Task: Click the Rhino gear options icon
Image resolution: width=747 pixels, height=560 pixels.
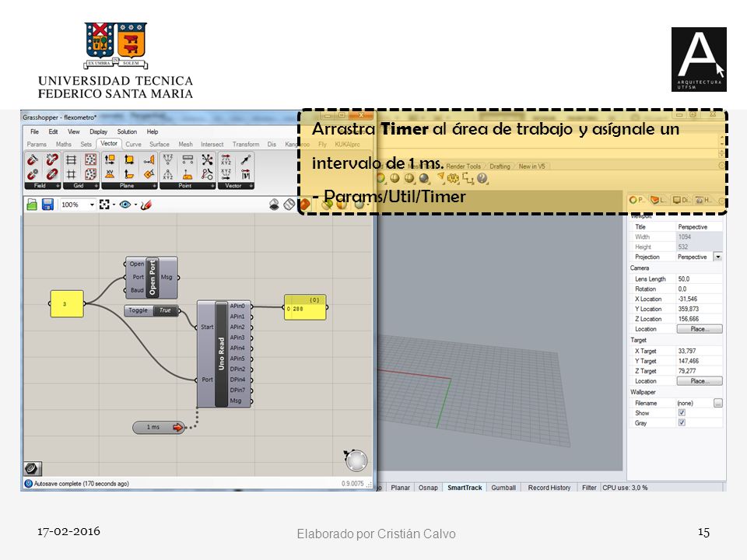Action: pyautogui.click(x=453, y=179)
